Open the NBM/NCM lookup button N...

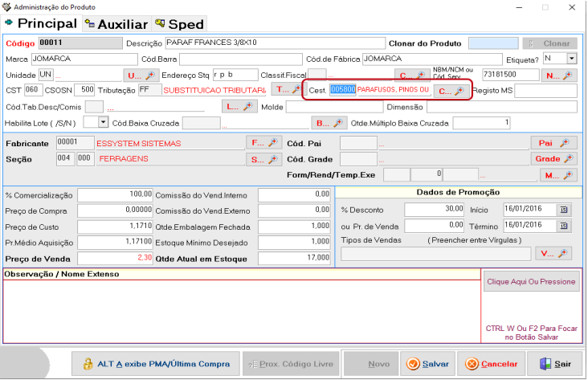click(559, 76)
